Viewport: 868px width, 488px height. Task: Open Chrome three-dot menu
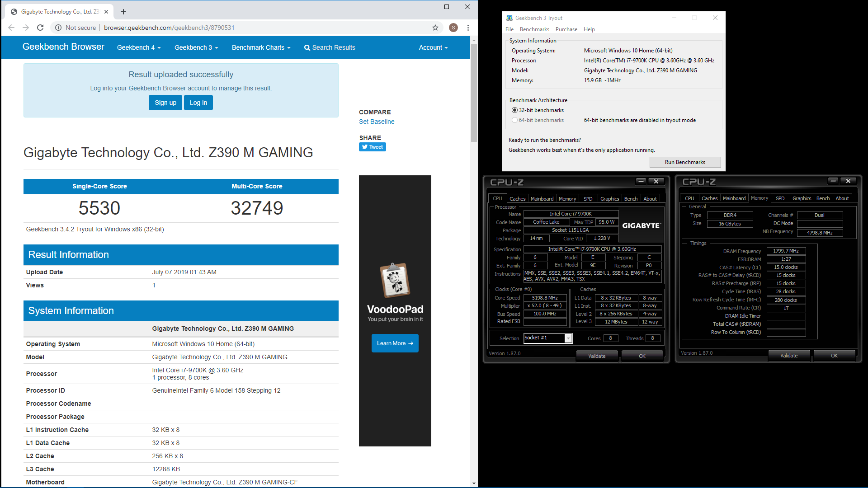[x=468, y=28]
